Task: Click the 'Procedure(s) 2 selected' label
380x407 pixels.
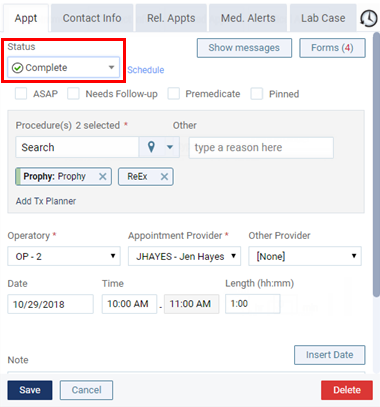Action: tap(68, 125)
